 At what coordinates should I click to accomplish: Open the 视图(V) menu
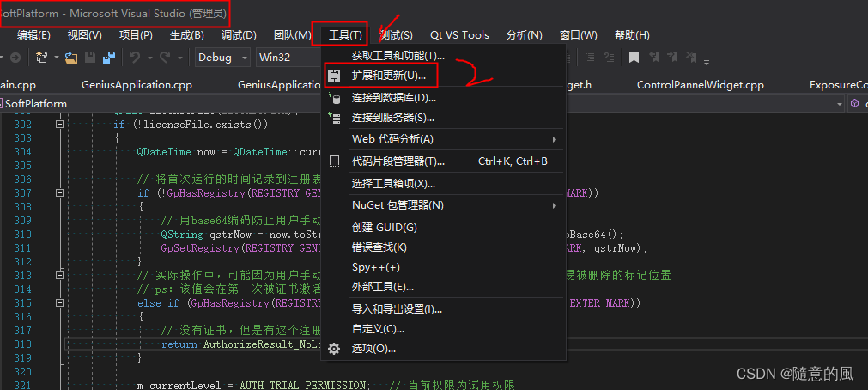point(85,35)
